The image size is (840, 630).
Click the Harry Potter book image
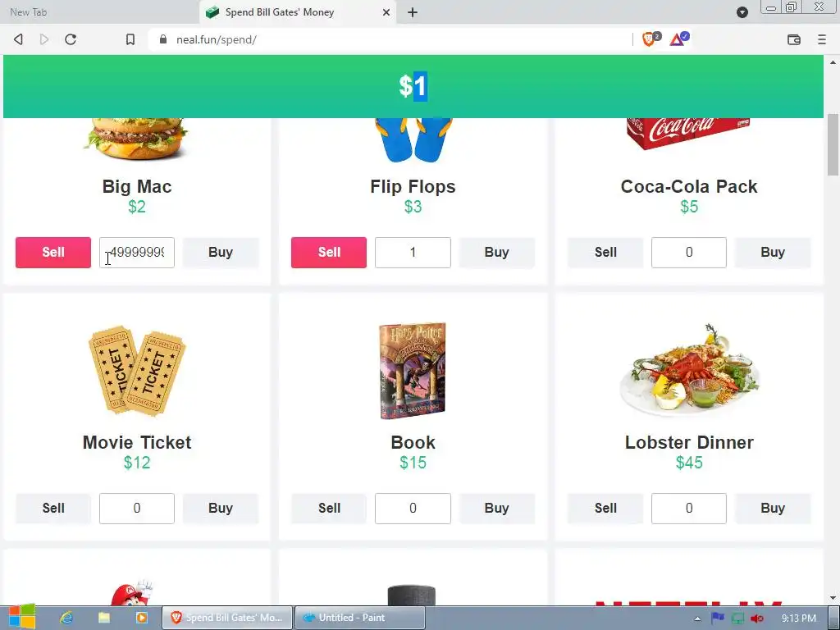tap(413, 371)
